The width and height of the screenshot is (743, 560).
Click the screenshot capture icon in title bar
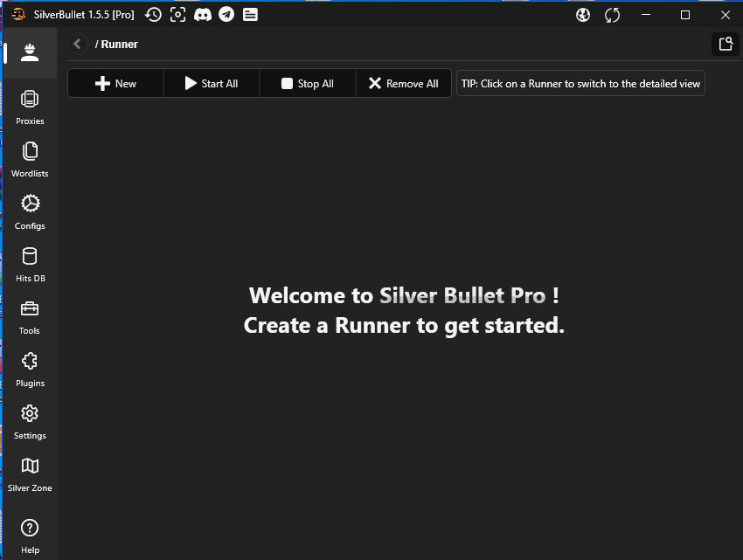(x=177, y=15)
